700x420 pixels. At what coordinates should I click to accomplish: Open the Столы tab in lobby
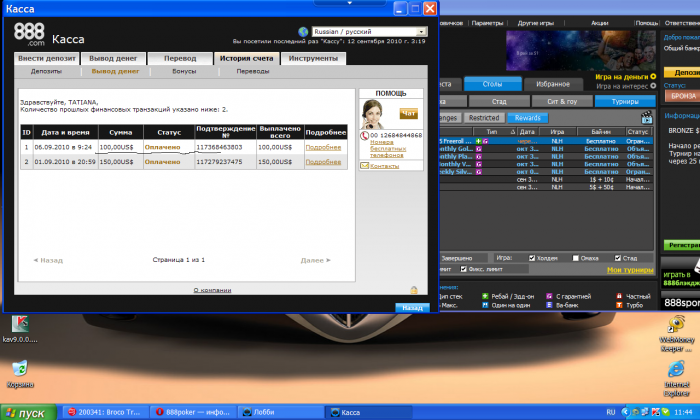pyautogui.click(x=492, y=84)
